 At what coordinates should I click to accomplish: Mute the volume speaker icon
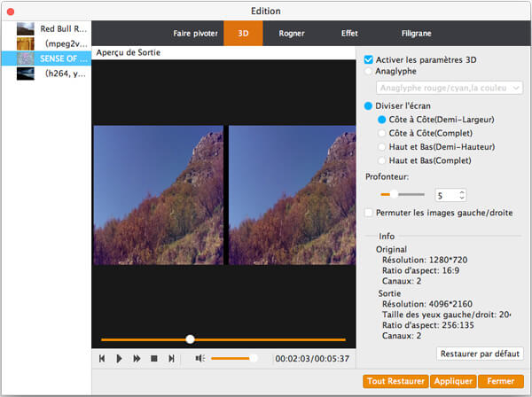(200, 359)
